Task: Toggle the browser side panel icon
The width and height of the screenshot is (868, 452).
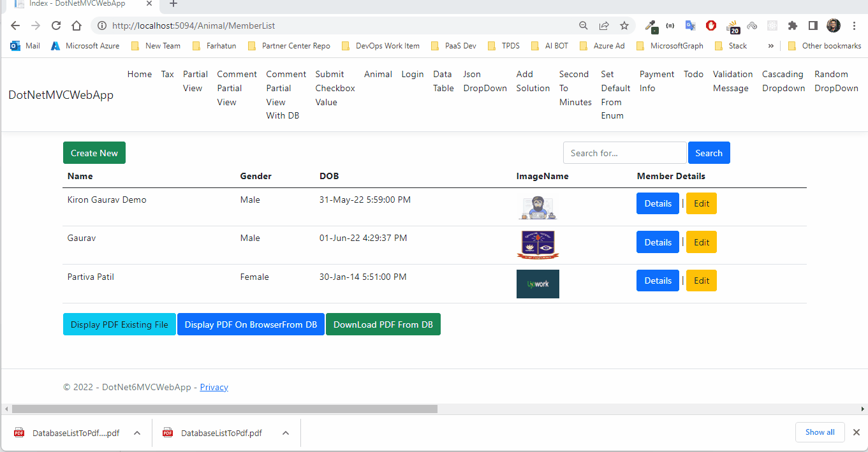Action: (813, 26)
